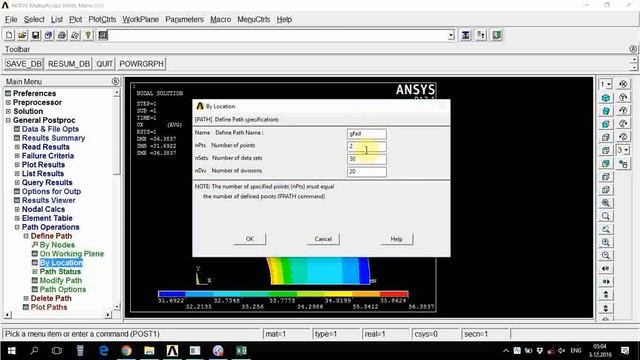Open the Report Generator icon
The image size is (640, 360).
(x=75, y=36)
